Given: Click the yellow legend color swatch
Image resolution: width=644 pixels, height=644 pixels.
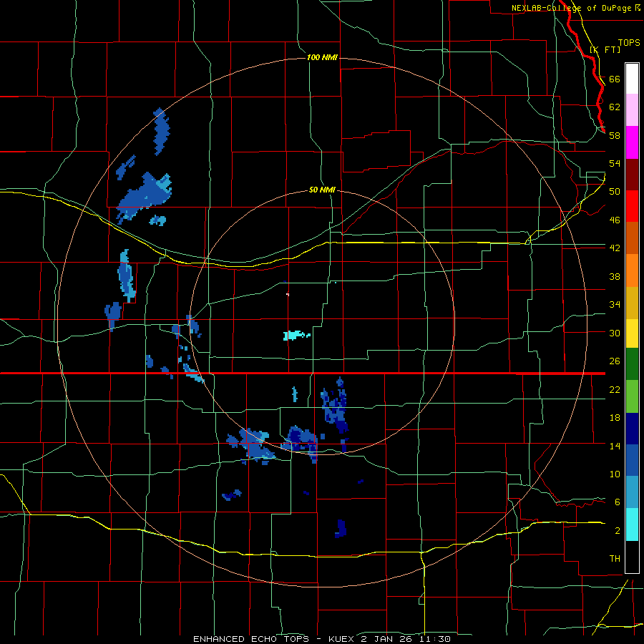Looking at the screenshot, I should (632, 333).
